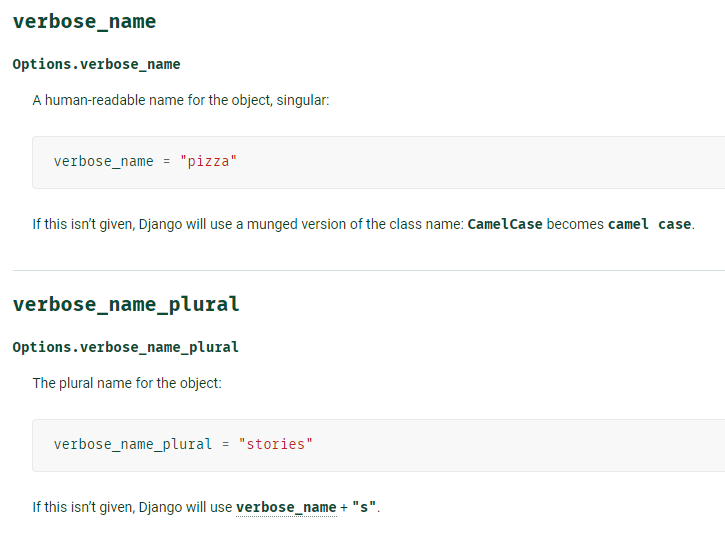Select the Options.verbose_name attribute signature

click(x=96, y=64)
